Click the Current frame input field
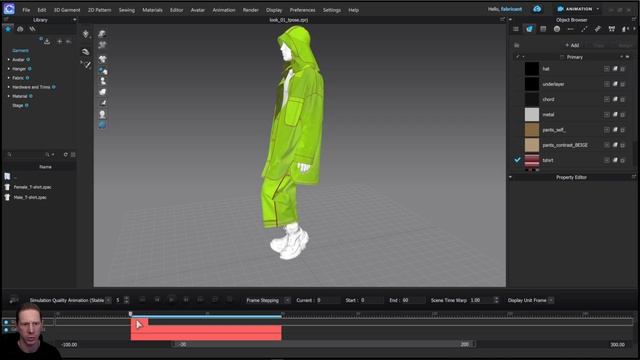640x360 pixels. pyautogui.click(x=327, y=300)
